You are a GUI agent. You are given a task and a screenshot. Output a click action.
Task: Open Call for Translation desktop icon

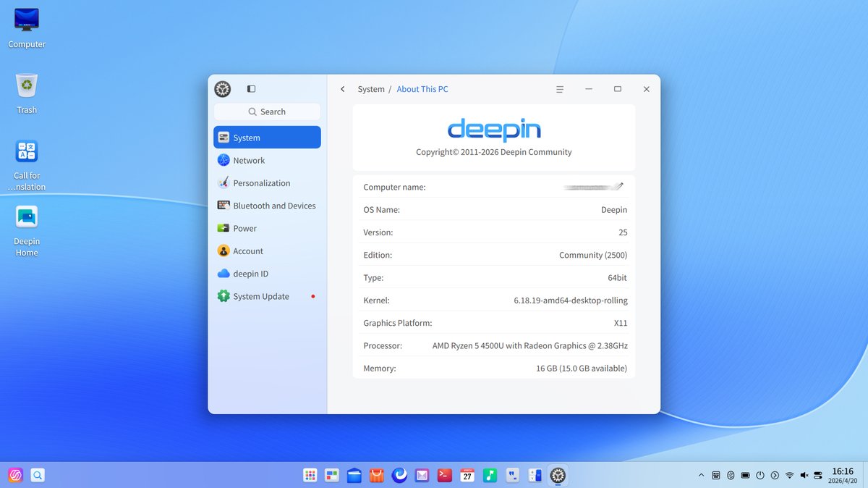point(27,165)
